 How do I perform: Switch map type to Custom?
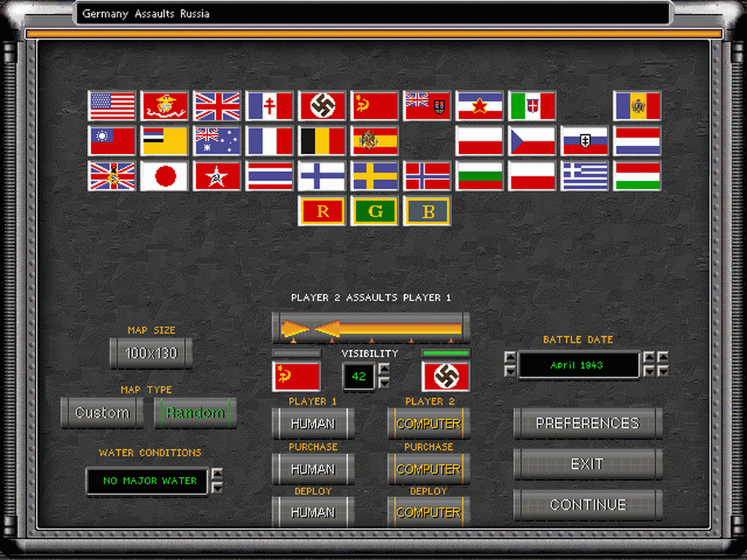tap(102, 413)
